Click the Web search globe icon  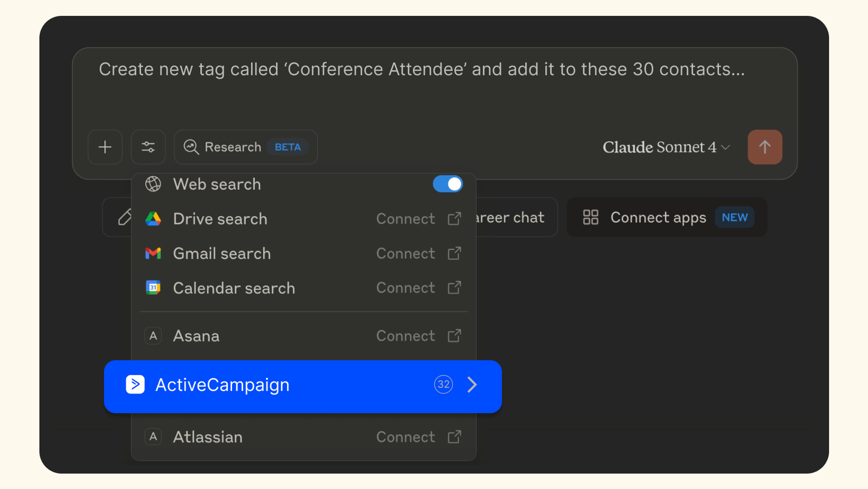153,184
